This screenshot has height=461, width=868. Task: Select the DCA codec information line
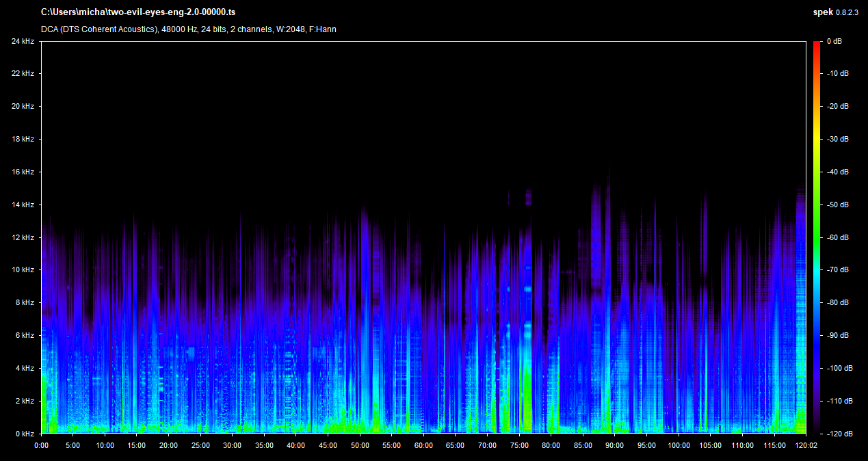[x=188, y=29]
